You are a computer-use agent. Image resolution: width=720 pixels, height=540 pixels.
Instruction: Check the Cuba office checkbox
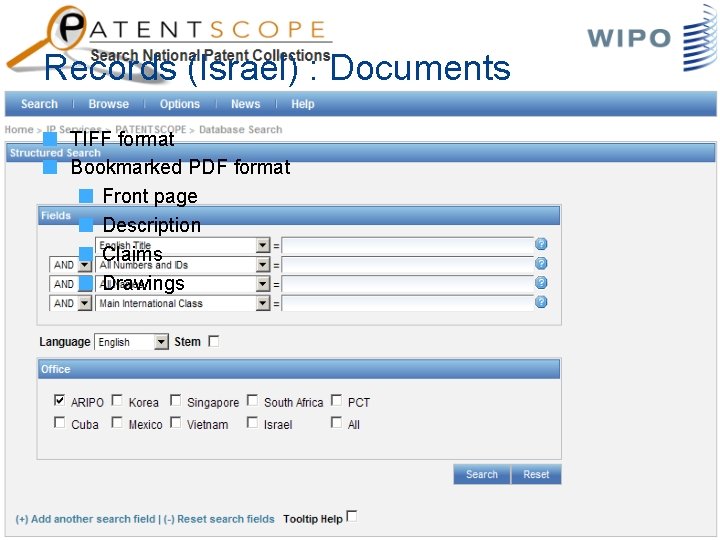pos(59,422)
